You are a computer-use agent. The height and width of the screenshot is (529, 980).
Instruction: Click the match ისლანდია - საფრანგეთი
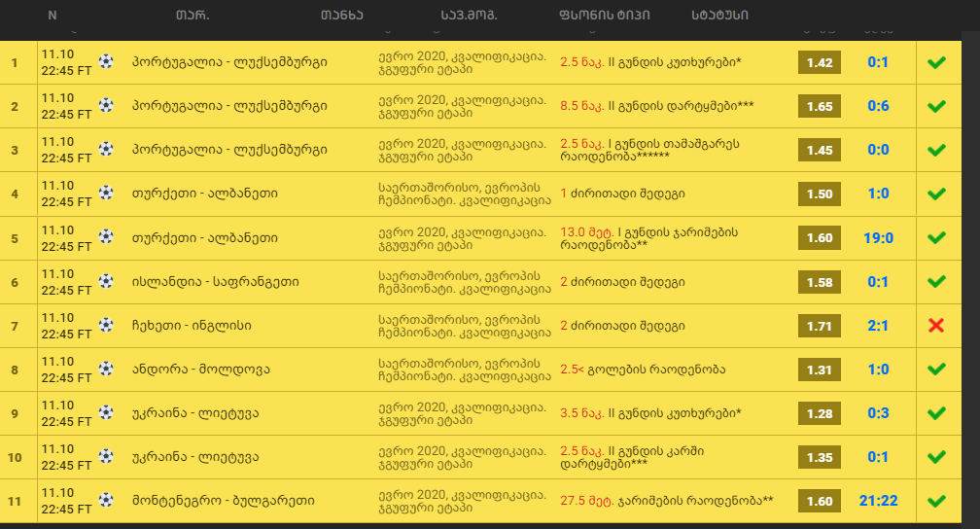(215, 282)
